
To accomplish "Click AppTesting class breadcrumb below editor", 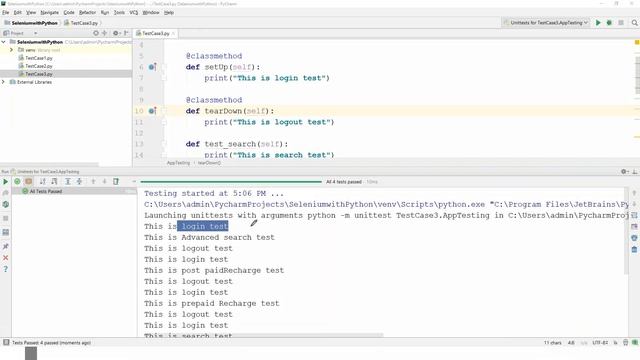I will [x=178, y=163].
